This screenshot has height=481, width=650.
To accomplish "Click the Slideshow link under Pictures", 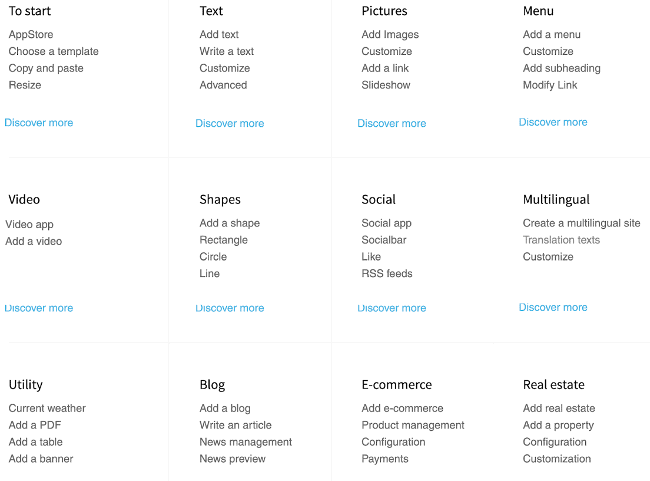I will coord(386,85).
